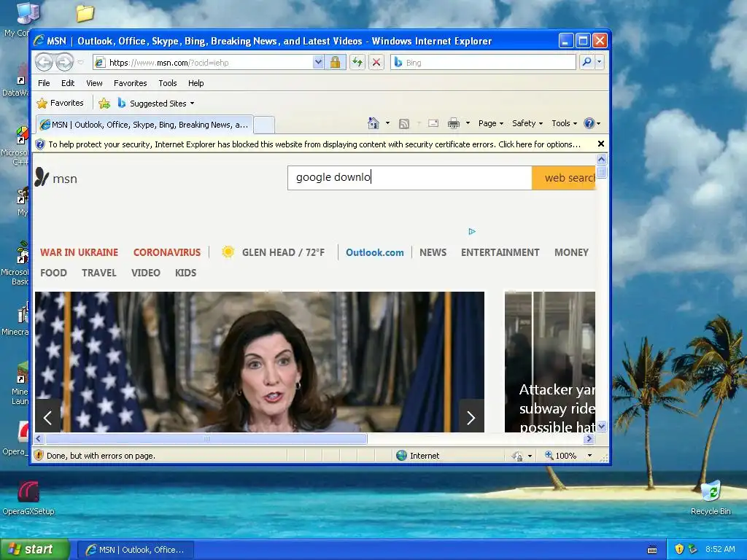Open the Windows start button

click(34, 549)
